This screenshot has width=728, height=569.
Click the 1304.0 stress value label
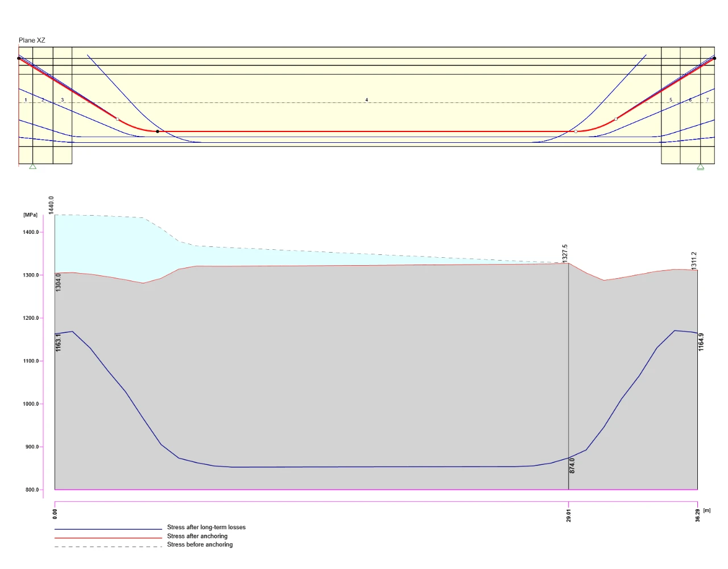pos(59,282)
